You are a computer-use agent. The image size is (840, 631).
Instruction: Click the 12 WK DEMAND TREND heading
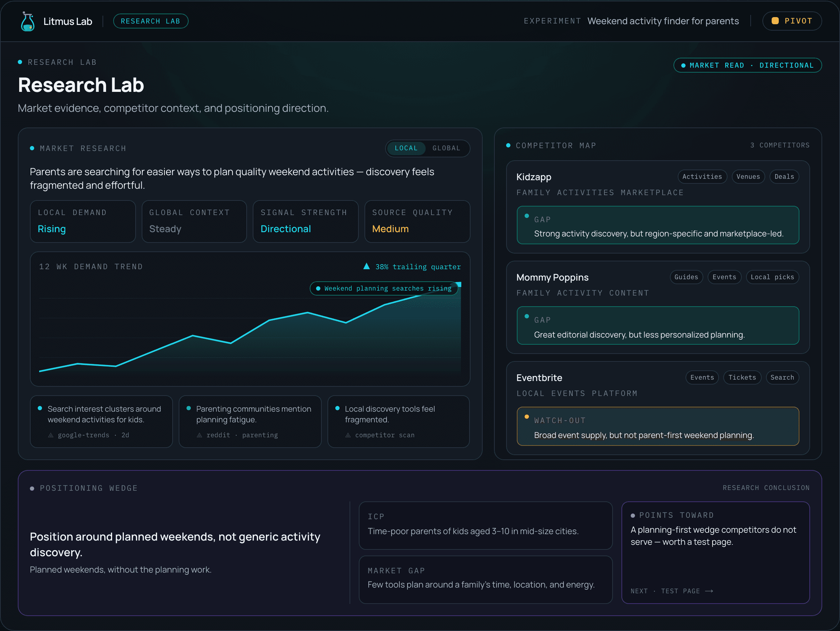91,267
